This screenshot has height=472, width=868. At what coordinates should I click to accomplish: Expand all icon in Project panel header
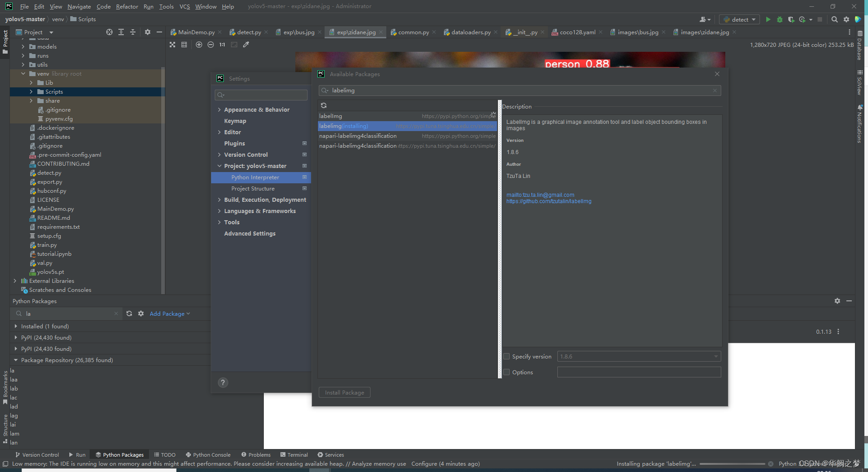pos(121,32)
